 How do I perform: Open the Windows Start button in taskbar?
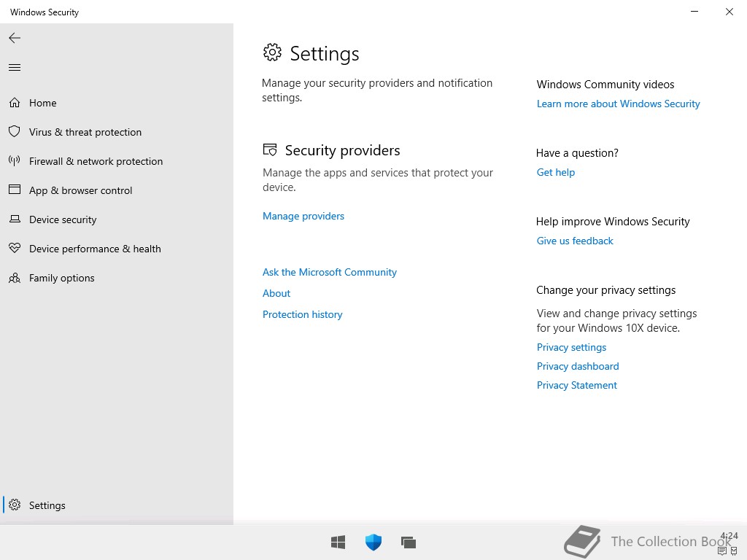tap(338, 542)
